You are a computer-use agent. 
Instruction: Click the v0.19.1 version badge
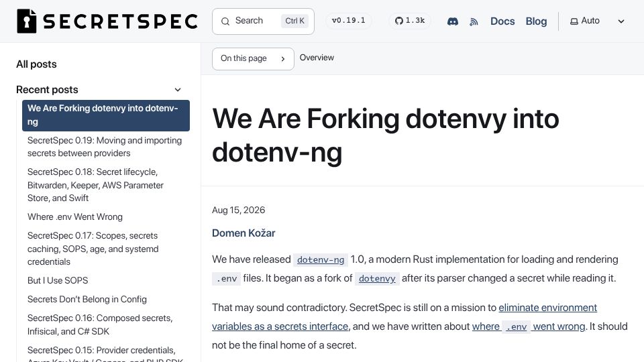pyautogui.click(x=349, y=21)
